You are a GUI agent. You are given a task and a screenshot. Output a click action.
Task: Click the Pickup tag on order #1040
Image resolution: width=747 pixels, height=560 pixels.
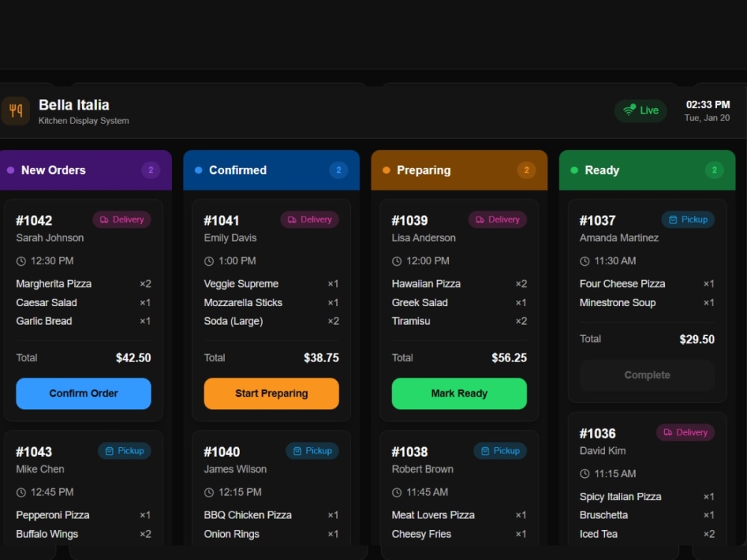[x=312, y=451]
